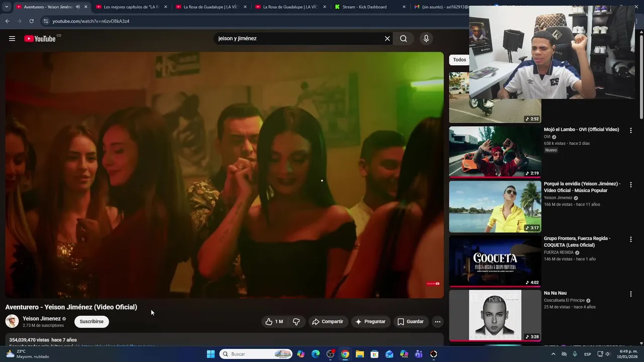
Task: Open Mojó el Lambo video title
Action: (581, 130)
